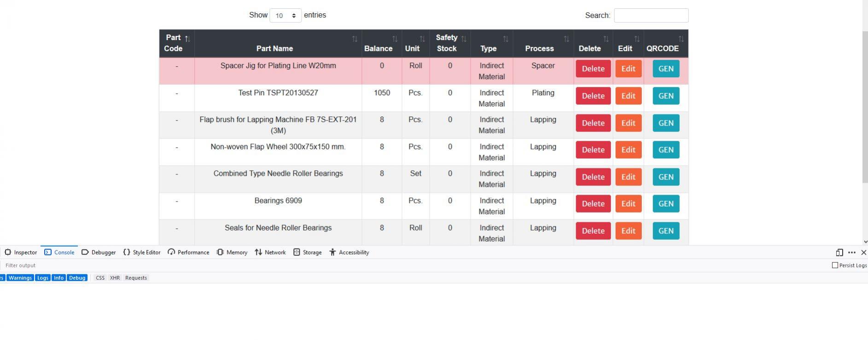868x340 pixels.
Task: Click sort arrows in the Edit column header
Action: (637, 39)
